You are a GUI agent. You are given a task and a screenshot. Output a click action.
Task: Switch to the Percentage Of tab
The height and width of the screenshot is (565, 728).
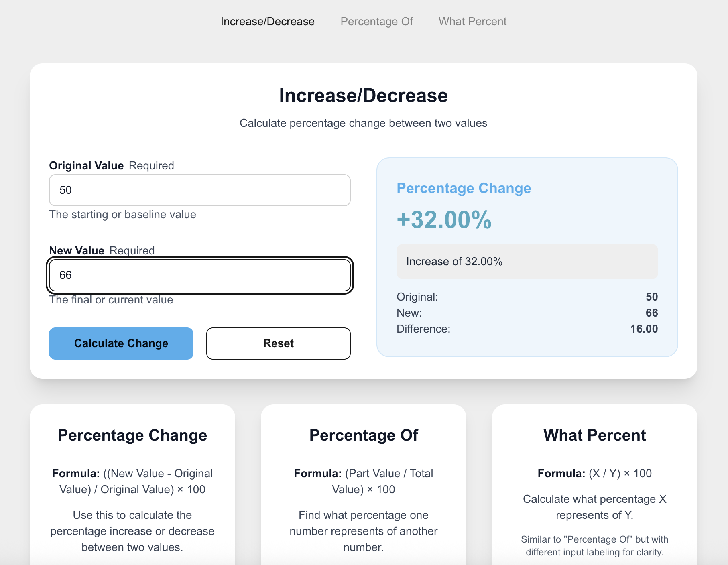click(376, 21)
